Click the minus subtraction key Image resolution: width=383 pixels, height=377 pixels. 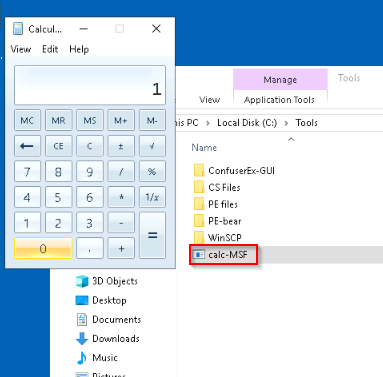[121, 223]
